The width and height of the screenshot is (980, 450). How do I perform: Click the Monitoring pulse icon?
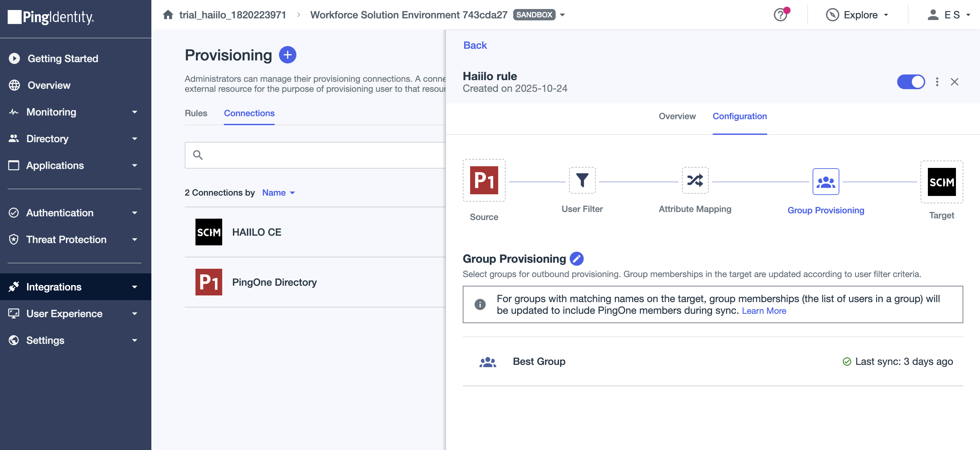click(14, 112)
